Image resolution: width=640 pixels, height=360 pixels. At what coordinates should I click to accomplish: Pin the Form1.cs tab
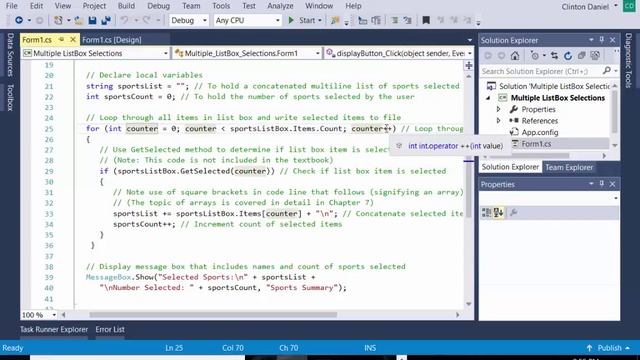pyautogui.click(x=61, y=40)
